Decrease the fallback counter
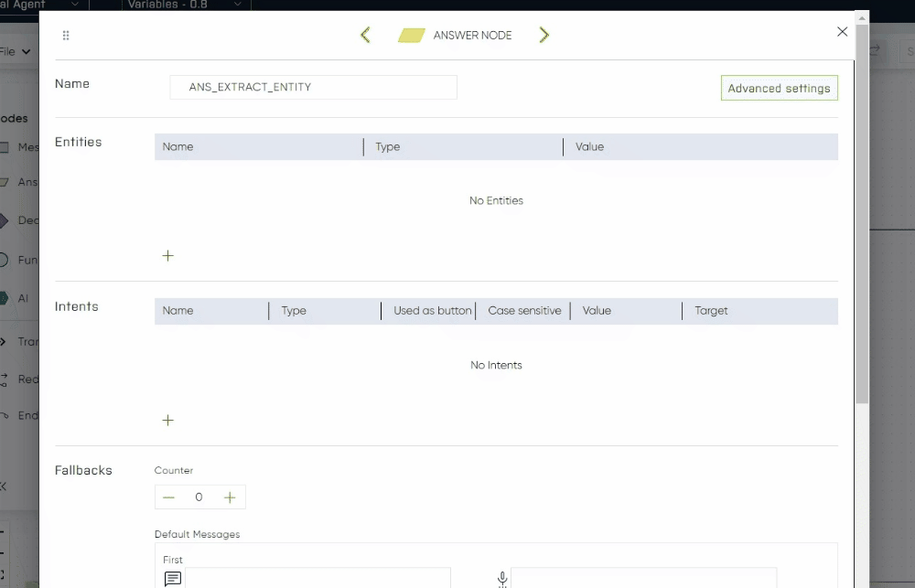The image size is (915, 588). pos(168,497)
